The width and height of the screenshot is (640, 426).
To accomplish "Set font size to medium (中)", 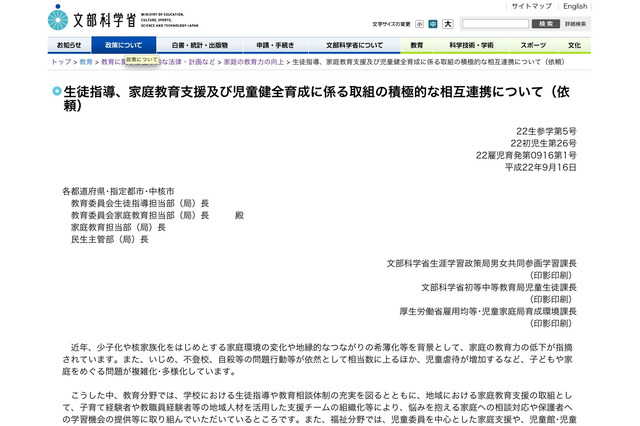I will (x=433, y=24).
